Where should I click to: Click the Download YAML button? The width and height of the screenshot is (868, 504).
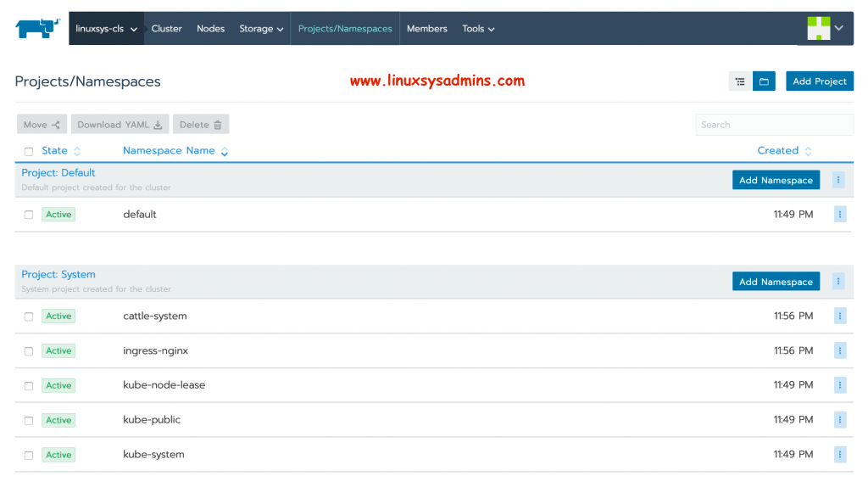click(x=120, y=125)
